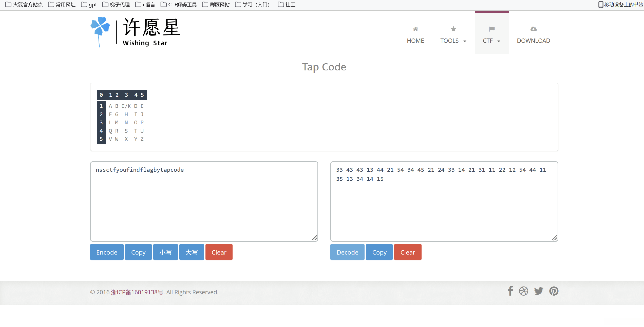Open the CTF解码工具 bookmark folder

click(x=179, y=5)
